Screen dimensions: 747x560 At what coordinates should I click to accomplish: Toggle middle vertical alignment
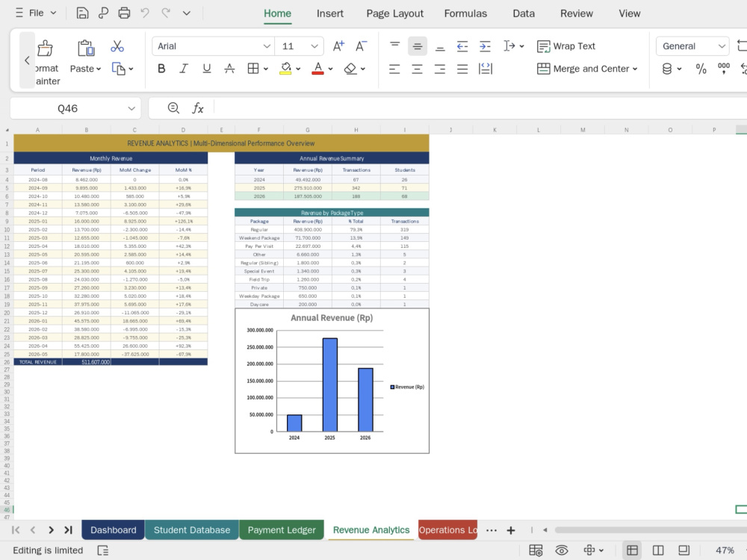(418, 46)
